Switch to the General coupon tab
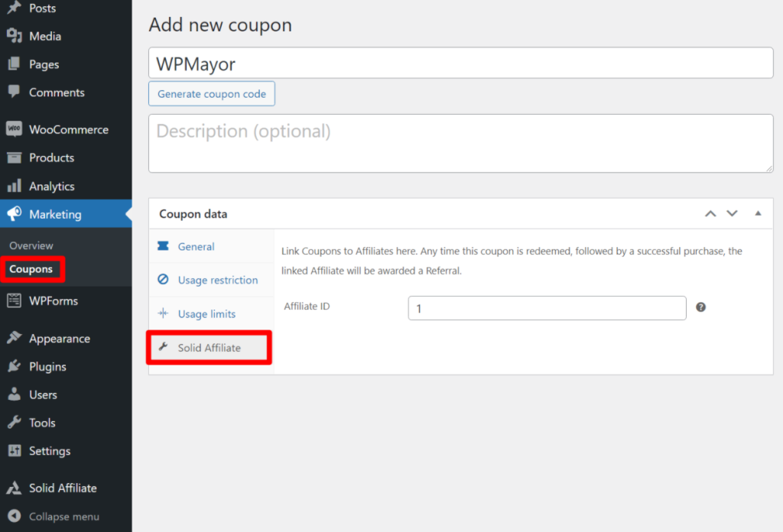Image resolution: width=783 pixels, height=532 pixels. click(212, 247)
